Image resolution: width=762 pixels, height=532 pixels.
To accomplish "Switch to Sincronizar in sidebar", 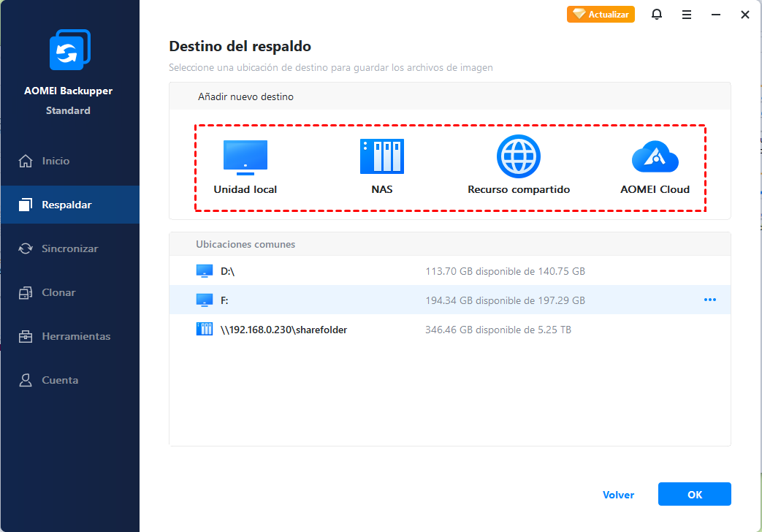I will (69, 248).
